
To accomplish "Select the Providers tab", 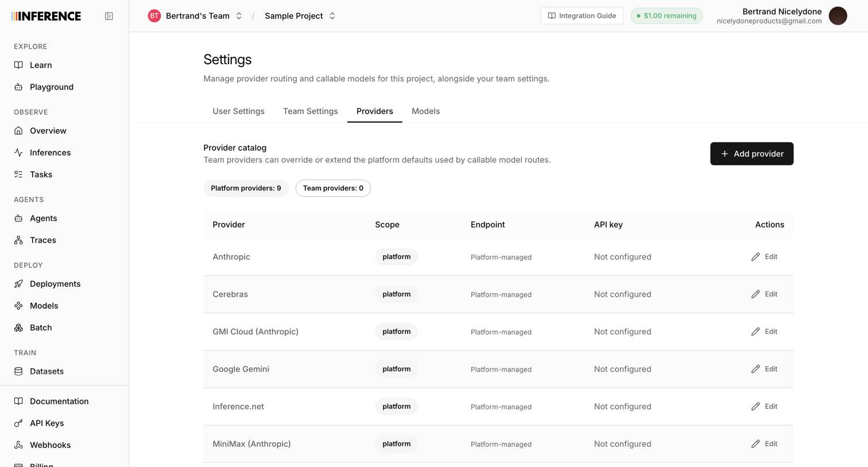I will point(375,111).
